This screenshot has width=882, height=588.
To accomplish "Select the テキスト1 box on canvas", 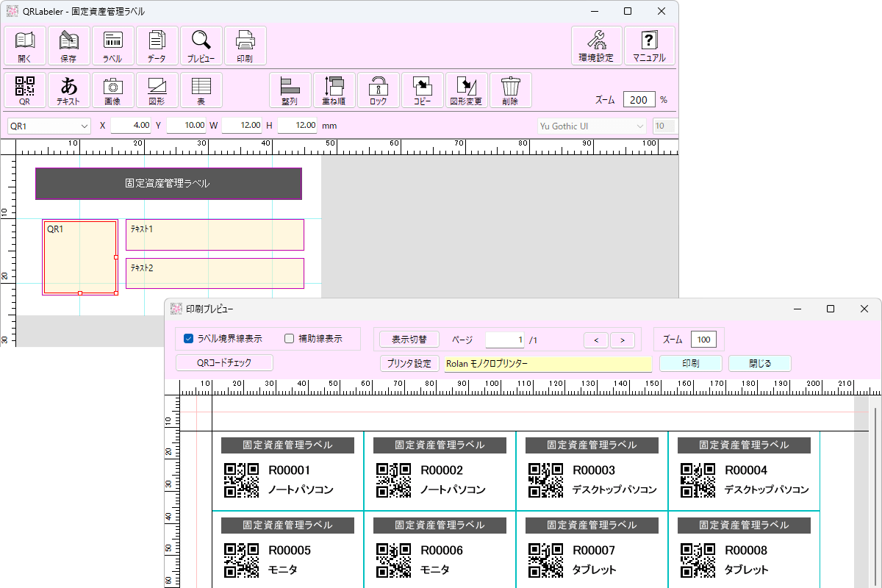I will pos(215,234).
